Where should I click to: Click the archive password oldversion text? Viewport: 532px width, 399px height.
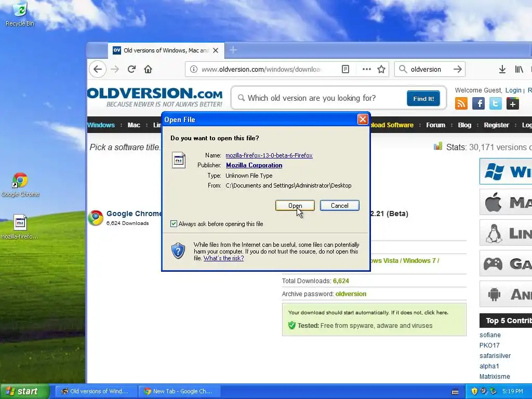pyautogui.click(x=351, y=294)
